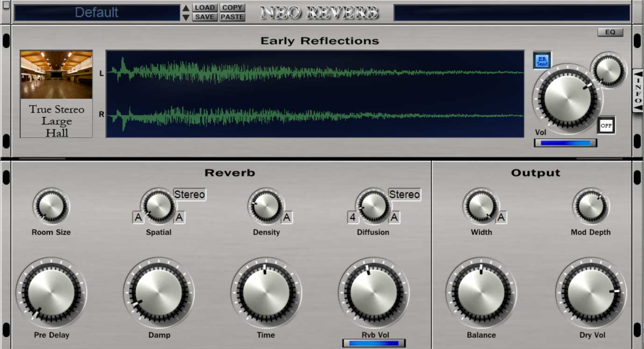Open the EQ panel
The image size is (644, 349).
point(610,32)
